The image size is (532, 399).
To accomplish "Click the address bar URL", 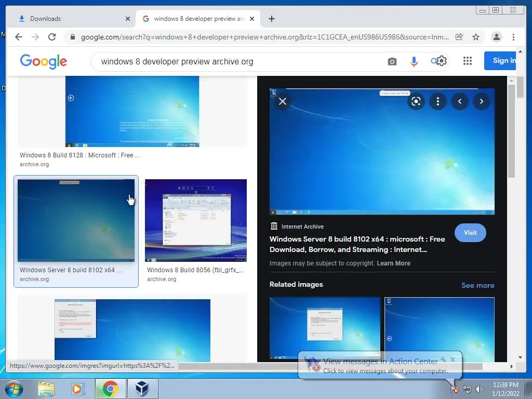I will click(264, 37).
